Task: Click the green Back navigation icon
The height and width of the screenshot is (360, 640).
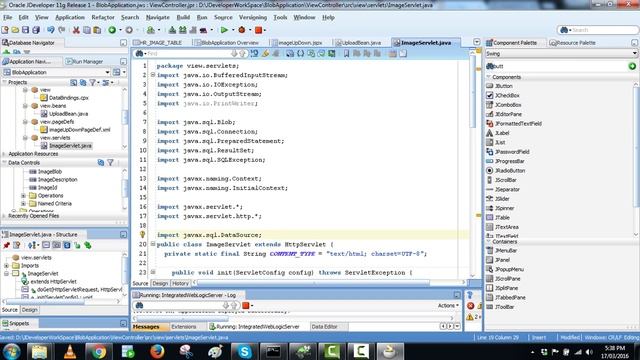Action: coord(112,30)
